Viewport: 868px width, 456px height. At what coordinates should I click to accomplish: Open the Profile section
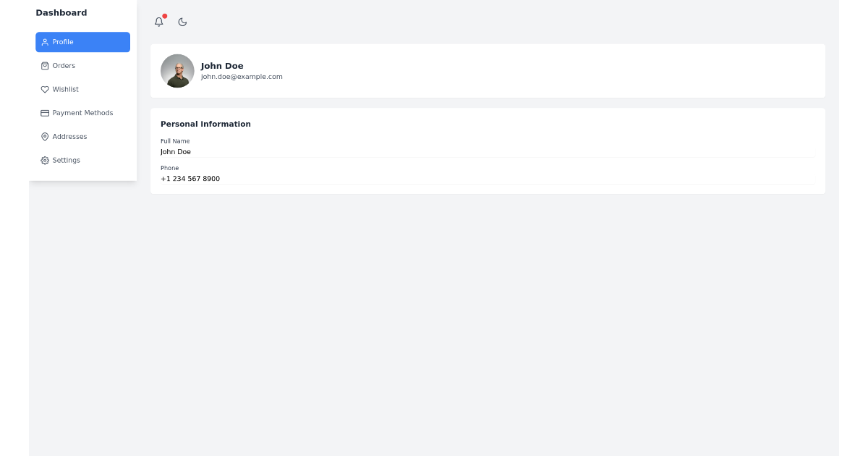point(64,42)
